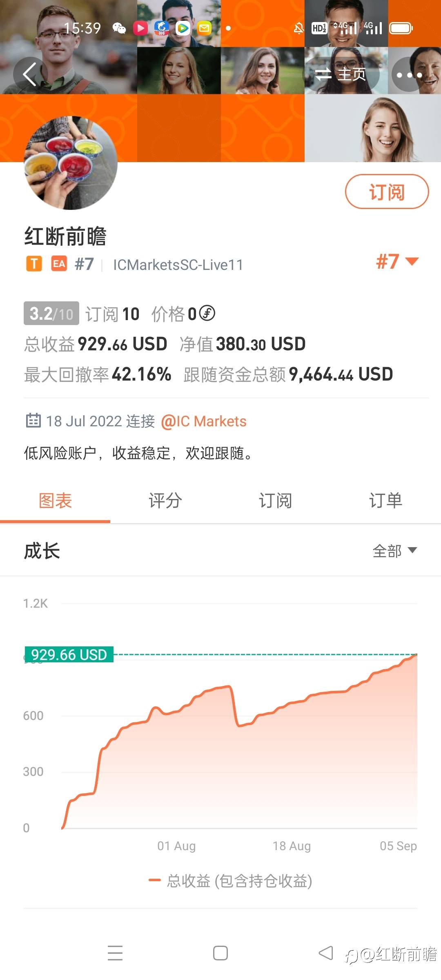Open the 订阅 tab below description
Image resolution: width=441 pixels, height=980 pixels.
coord(275,501)
